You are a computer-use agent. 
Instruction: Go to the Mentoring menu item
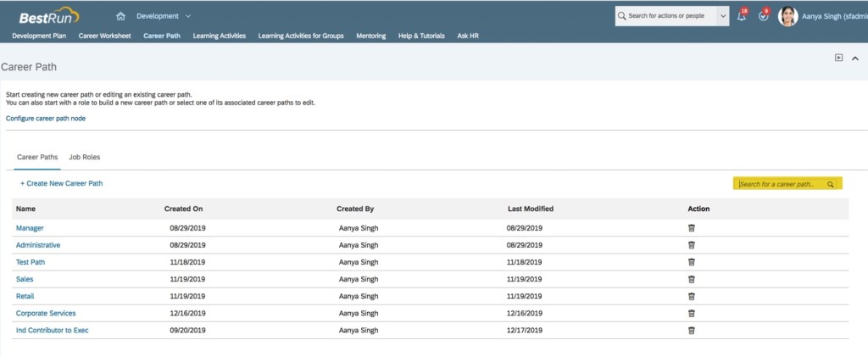[x=370, y=36]
